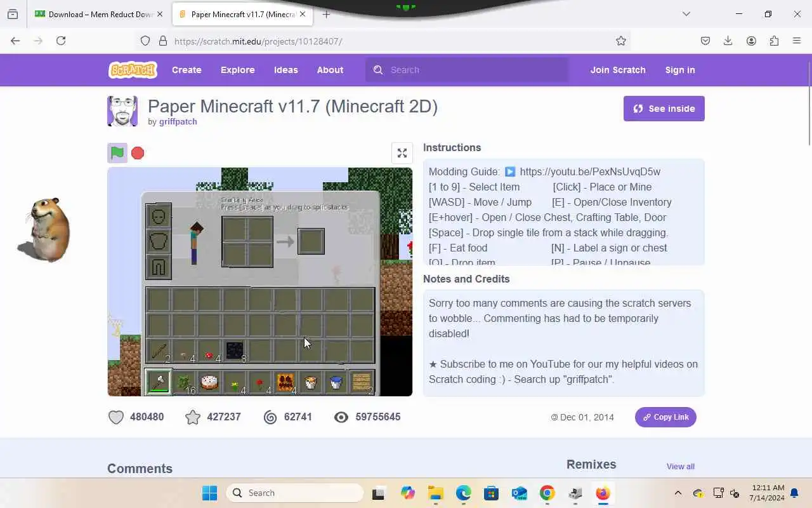The height and width of the screenshot is (508, 812).
Task: Open the tracking protection shield icon
Action: coord(145,41)
